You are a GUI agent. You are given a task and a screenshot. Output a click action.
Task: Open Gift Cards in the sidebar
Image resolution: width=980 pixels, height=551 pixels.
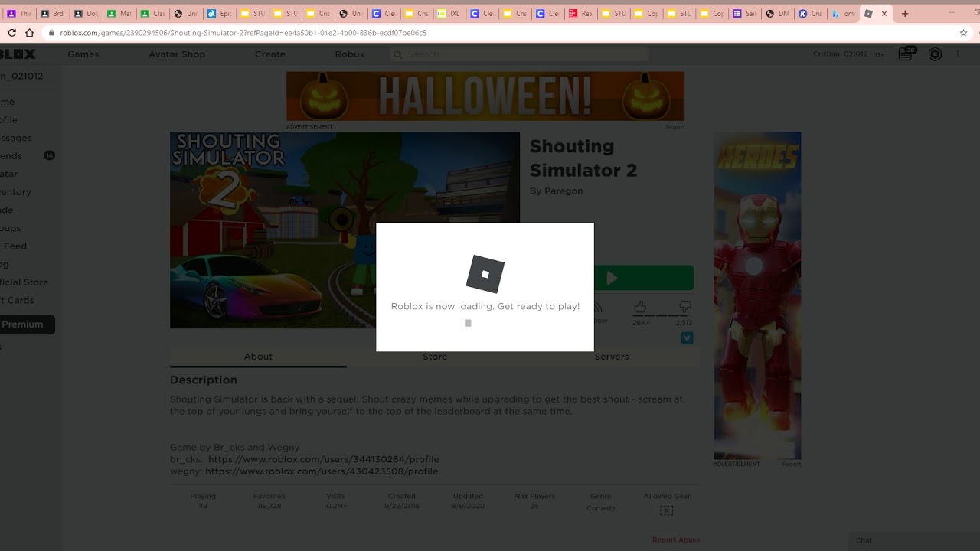17,300
